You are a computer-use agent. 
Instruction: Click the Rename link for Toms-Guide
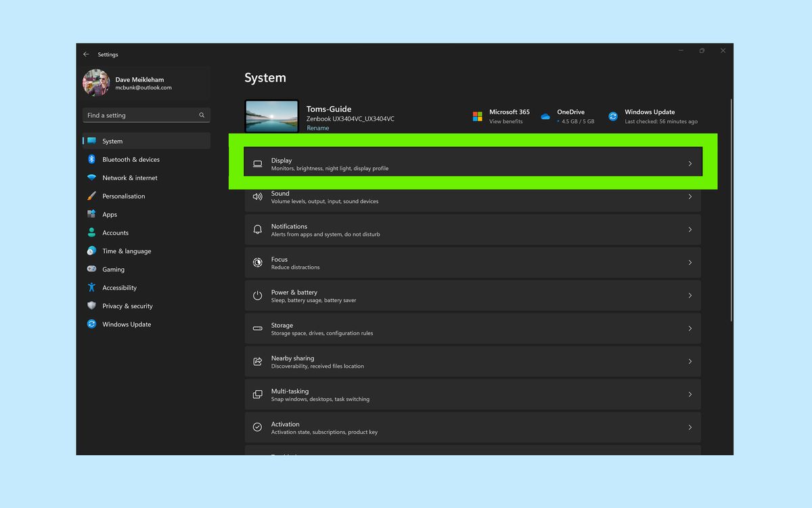click(317, 127)
